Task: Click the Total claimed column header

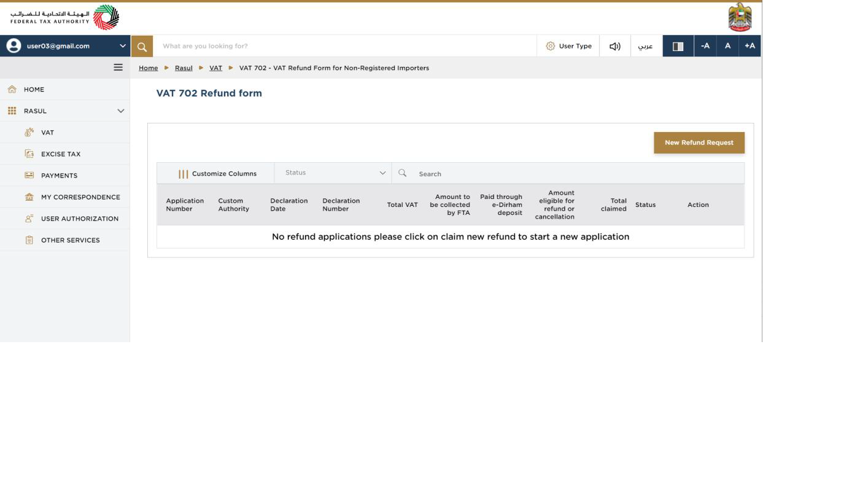Action: click(614, 205)
